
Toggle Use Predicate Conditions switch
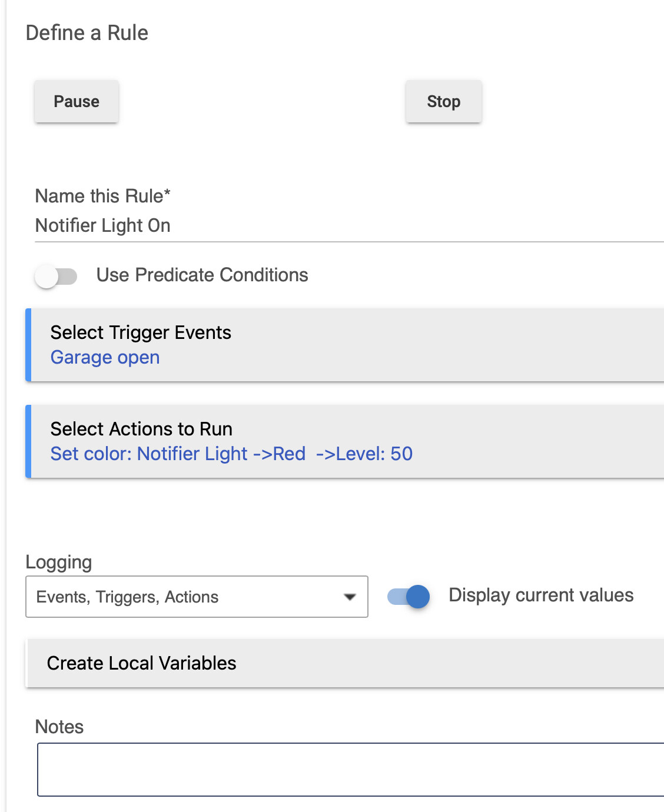coord(56,276)
